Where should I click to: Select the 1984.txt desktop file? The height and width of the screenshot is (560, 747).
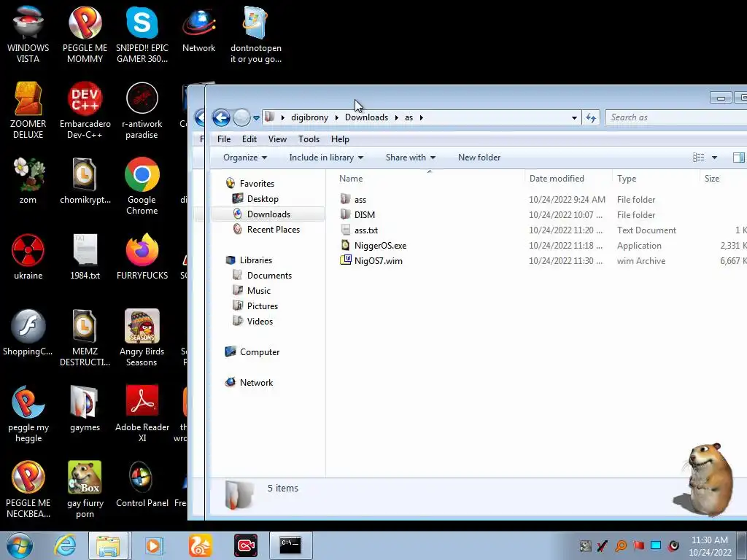tap(85, 257)
